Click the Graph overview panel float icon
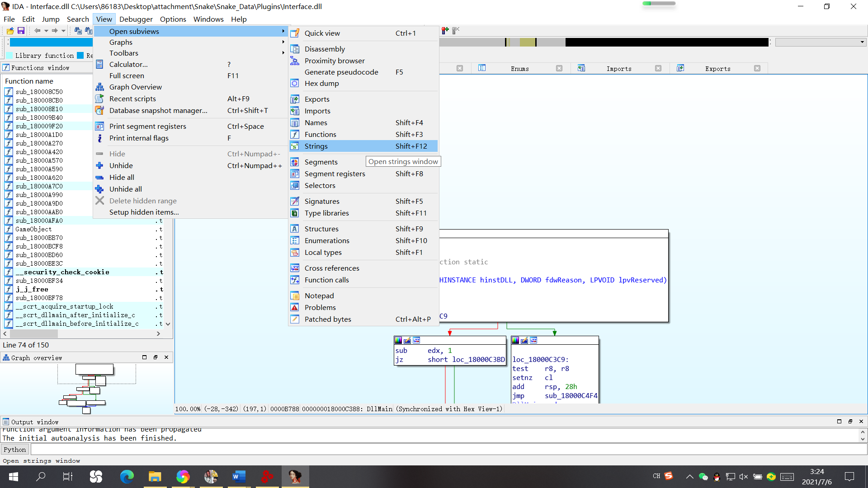The height and width of the screenshot is (488, 868). coord(155,357)
